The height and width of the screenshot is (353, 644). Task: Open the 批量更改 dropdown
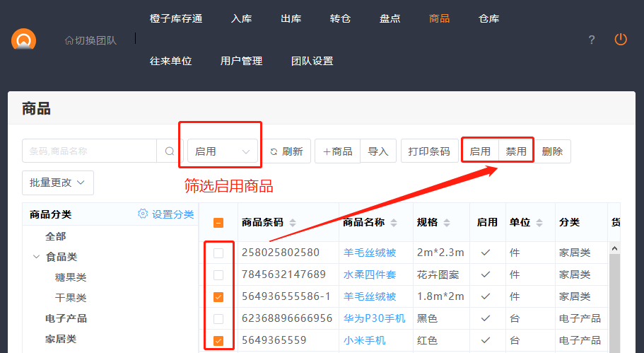(57, 183)
